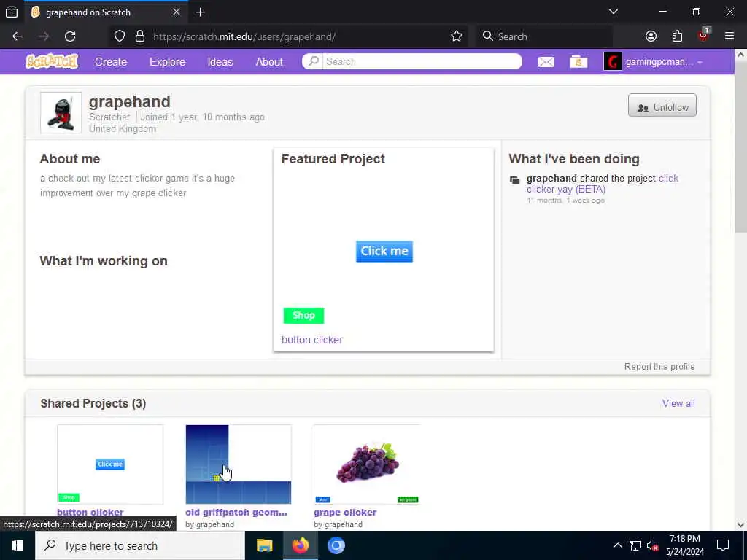Expand the list all tabs chevron
Viewport: 747px width, 560px height.
pos(614,12)
